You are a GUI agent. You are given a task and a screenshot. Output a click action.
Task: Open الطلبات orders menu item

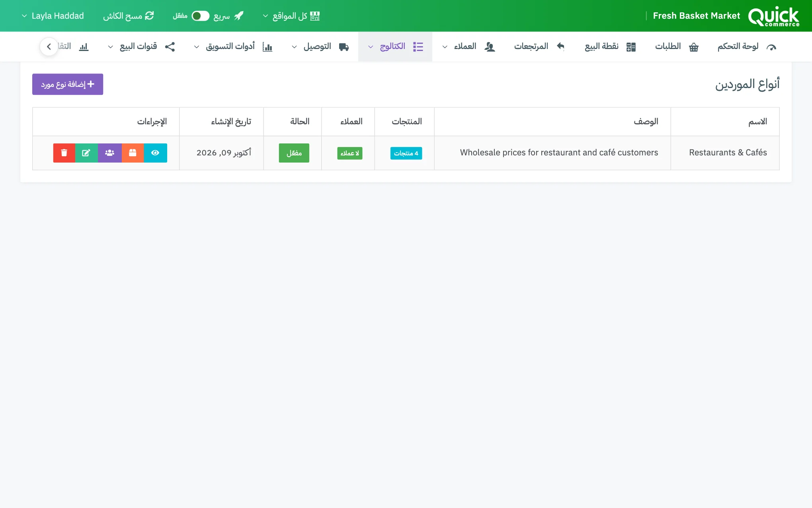[x=677, y=47]
